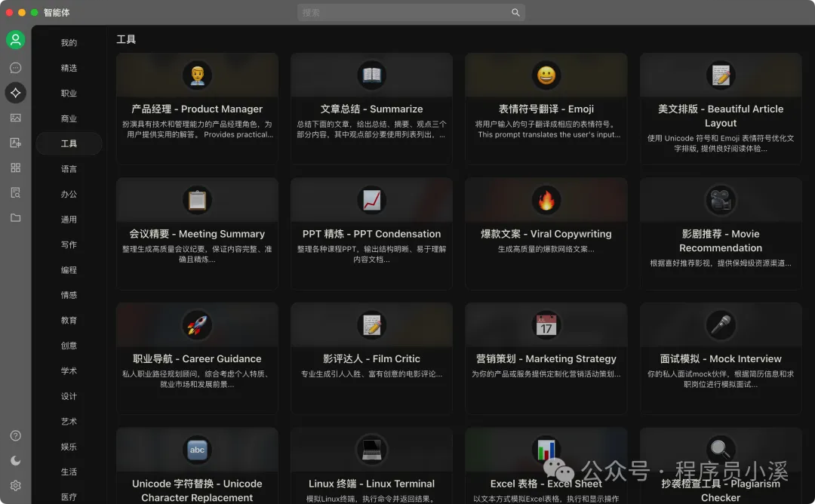The height and width of the screenshot is (504, 815).
Task: Select the 医疗 category
Action: coord(69,496)
